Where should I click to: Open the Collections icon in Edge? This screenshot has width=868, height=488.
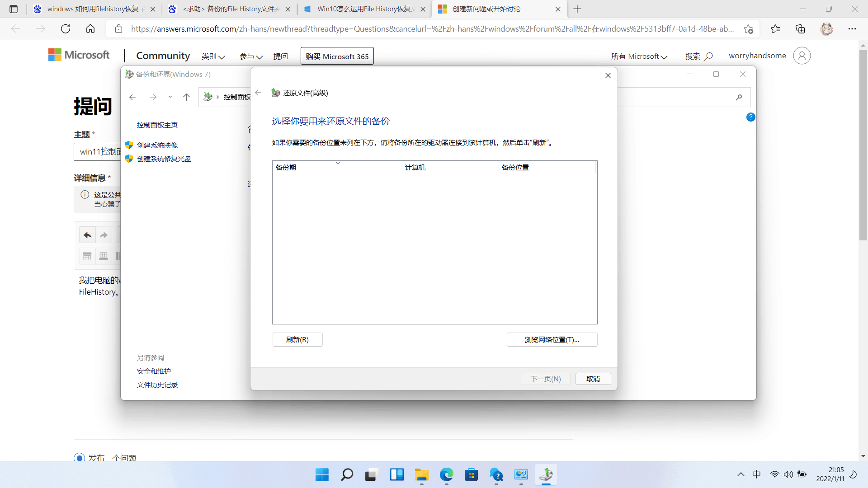[x=800, y=29]
